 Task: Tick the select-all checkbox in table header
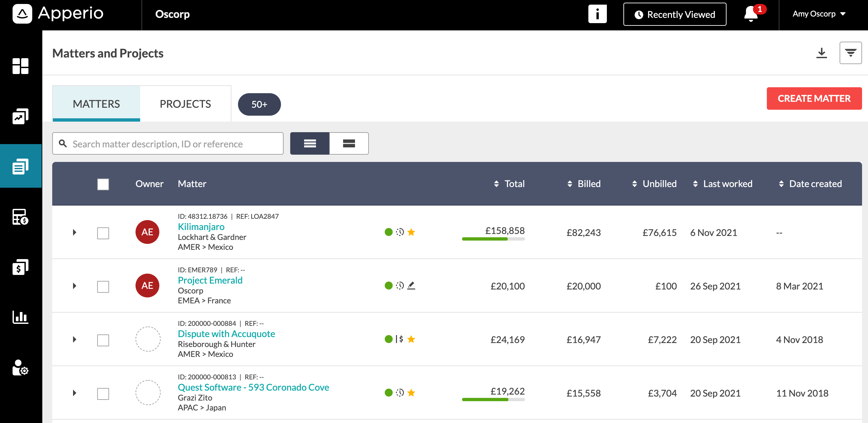pyautogui.click(x=103, y=184)
